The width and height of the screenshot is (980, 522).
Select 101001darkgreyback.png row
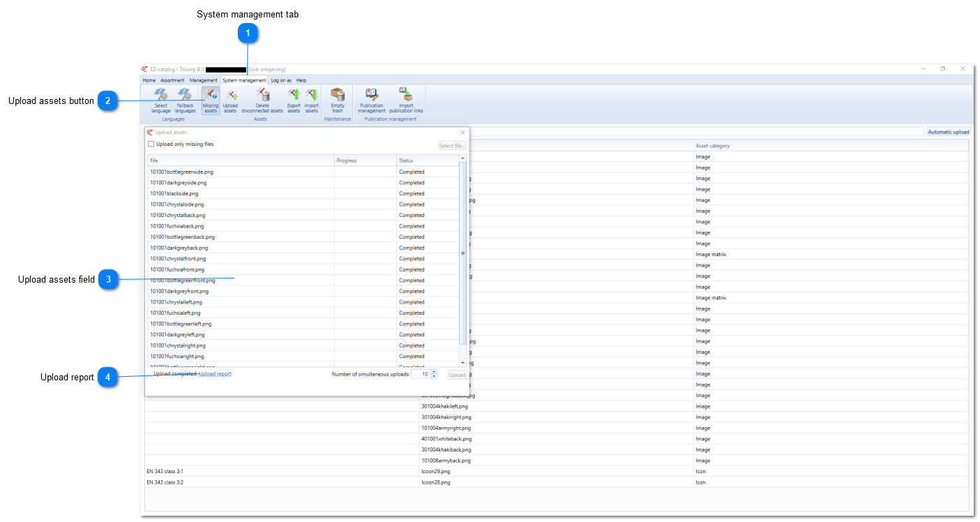pyautogui.click(x=303, y=248)
